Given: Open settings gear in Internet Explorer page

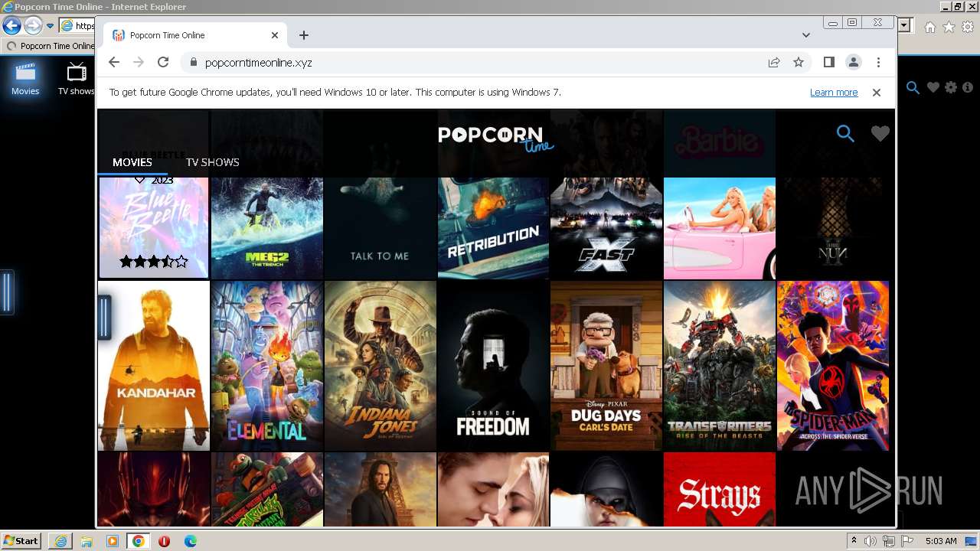Looking at the screenshot, I should pyautogui.click(x=951, y=87).
